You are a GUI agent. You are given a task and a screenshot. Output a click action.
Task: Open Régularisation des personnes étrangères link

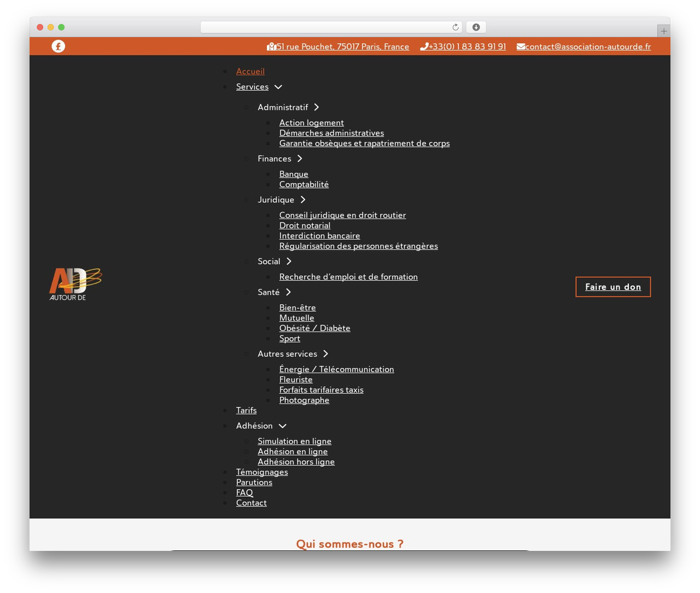359,246
